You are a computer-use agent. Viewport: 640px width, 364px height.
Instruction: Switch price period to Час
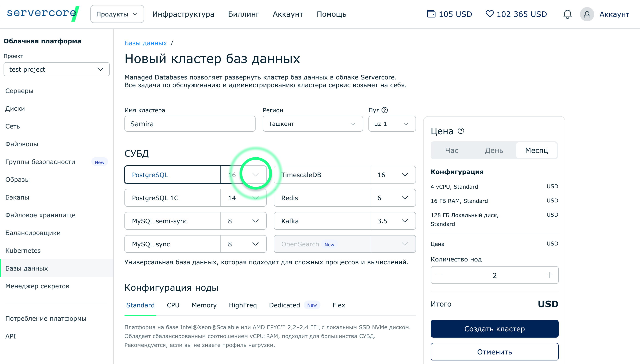[452, 150]
